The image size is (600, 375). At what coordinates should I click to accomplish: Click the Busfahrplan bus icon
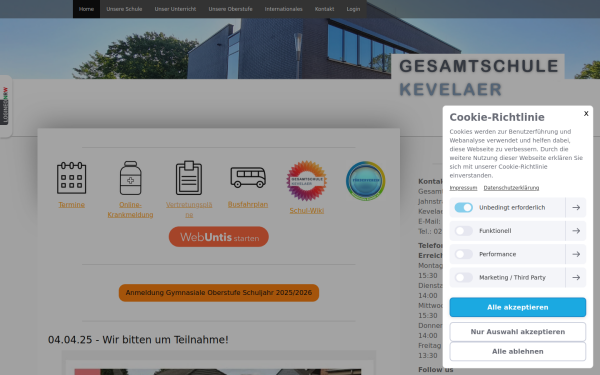click(248, 177)
